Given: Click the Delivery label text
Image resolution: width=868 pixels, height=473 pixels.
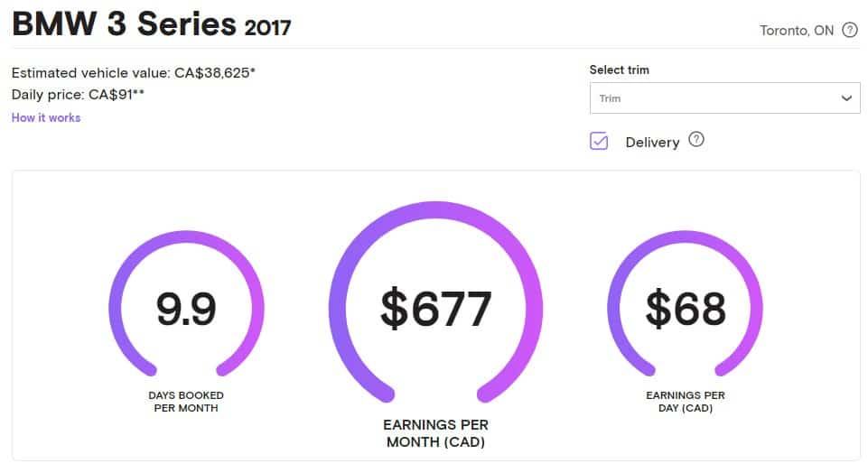Looking at the screenshot, I should pyautogui.click(x=652, y=143).
